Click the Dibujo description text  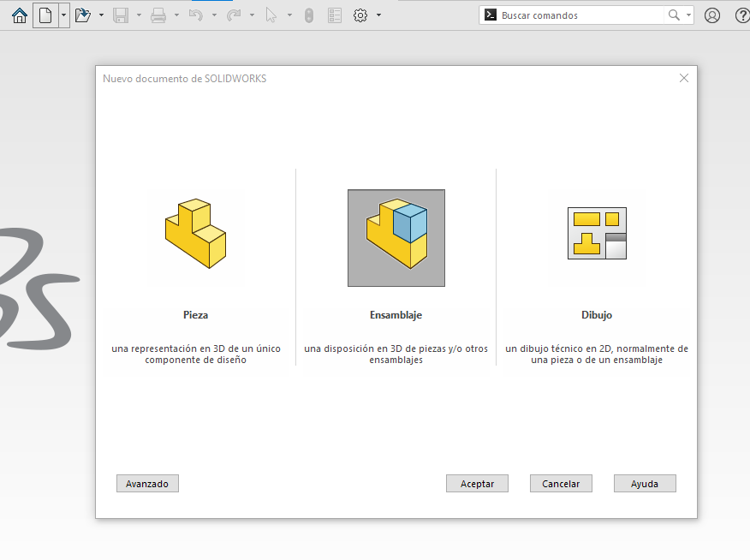pos(597,354)
